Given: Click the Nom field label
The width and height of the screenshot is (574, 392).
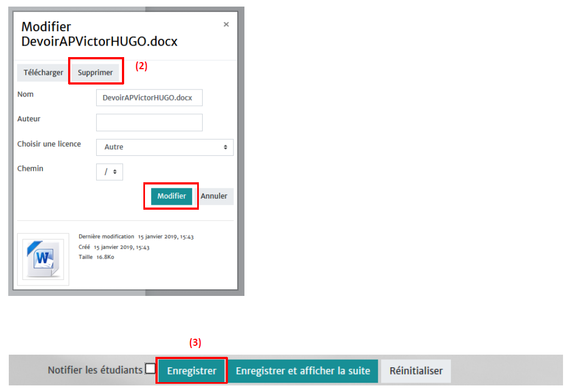Looking at the screenshot, I should (x=26, y=94).
